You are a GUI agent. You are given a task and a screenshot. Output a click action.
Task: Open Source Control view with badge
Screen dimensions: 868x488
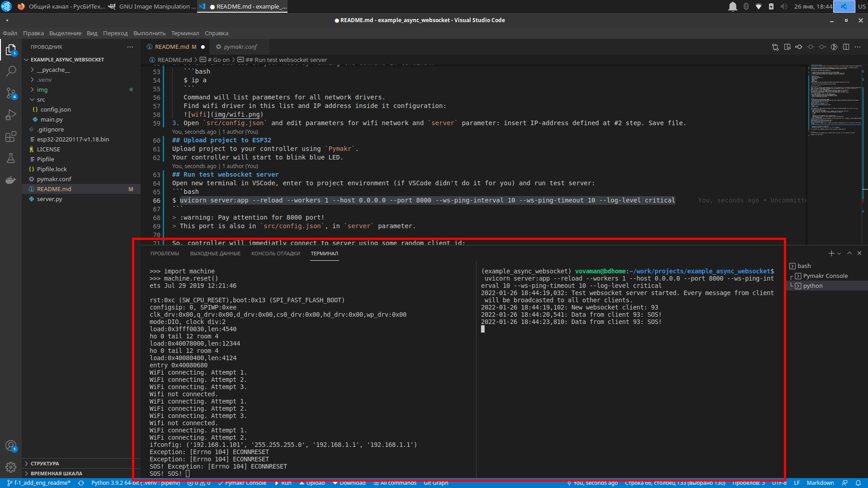tap(11, 93)
